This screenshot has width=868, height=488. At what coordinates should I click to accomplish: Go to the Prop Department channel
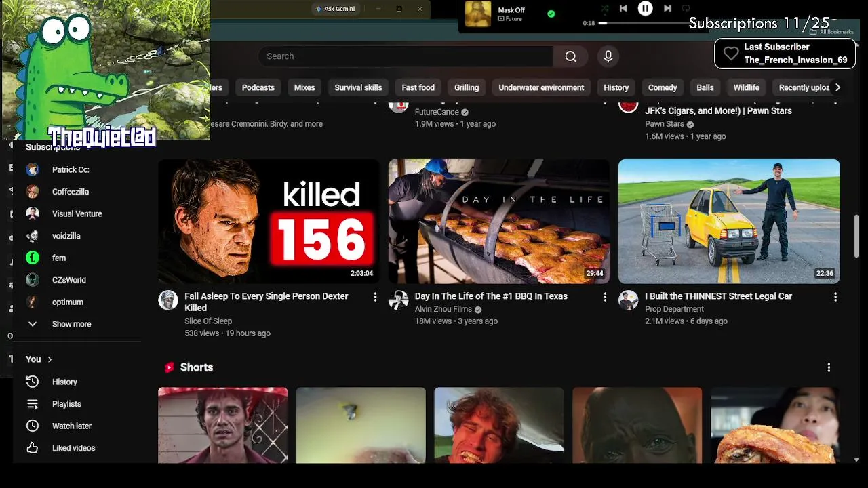674,309
